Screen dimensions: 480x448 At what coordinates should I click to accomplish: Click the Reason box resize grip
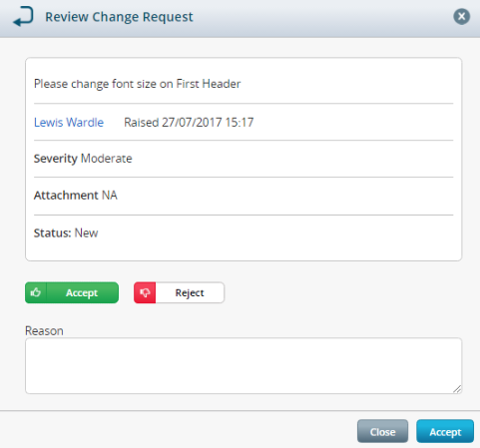point(457,389)
